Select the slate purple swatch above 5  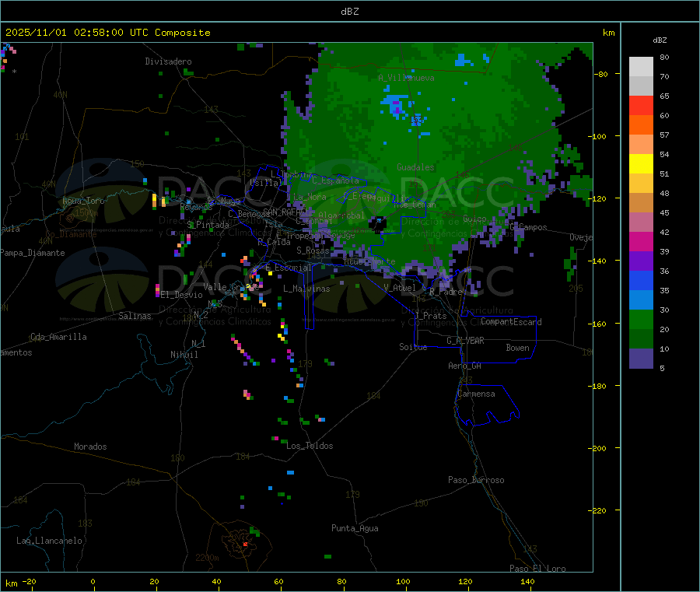pyautogui.click(x=641, y=359)
